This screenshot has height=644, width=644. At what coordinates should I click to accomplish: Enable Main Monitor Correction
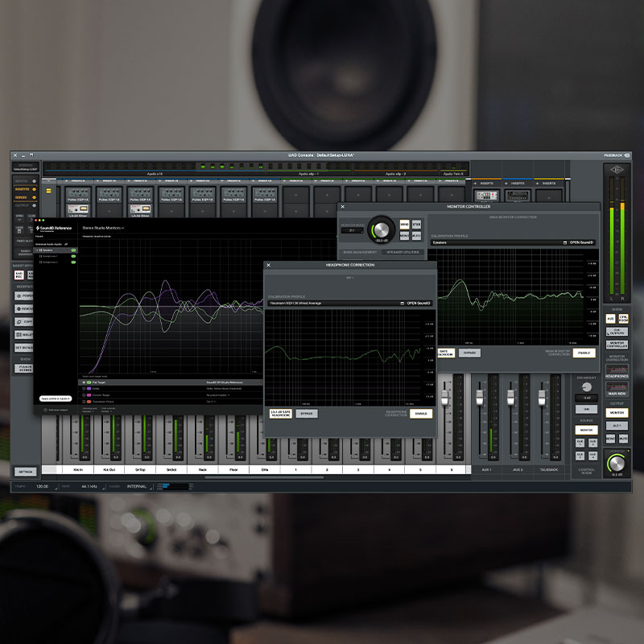pos(584,353)
